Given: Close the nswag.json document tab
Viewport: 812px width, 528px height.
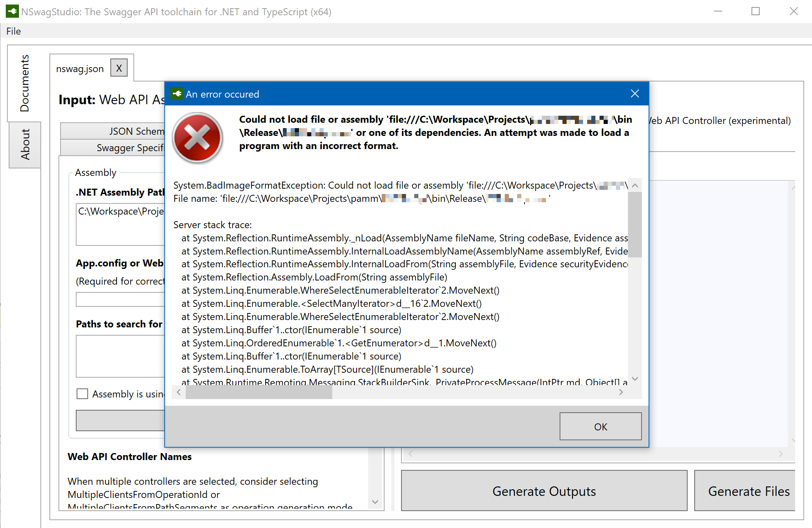Looking at the screenshot, I should pos(119,68).
